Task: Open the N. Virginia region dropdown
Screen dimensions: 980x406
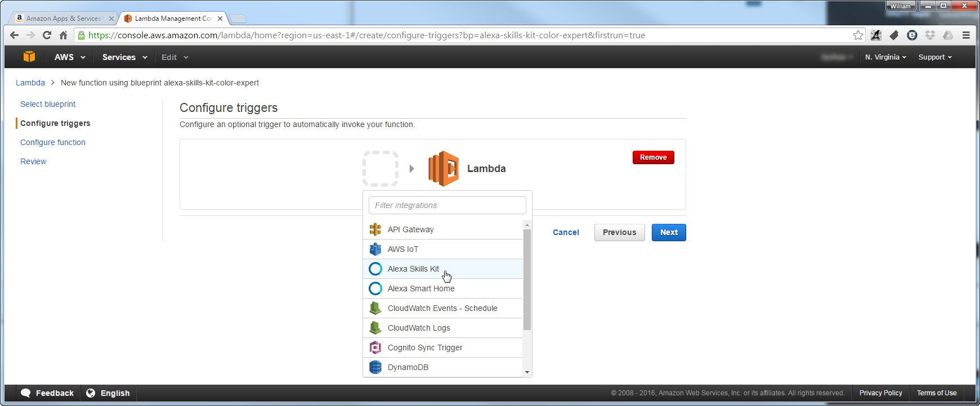Action: click(885, 57)
